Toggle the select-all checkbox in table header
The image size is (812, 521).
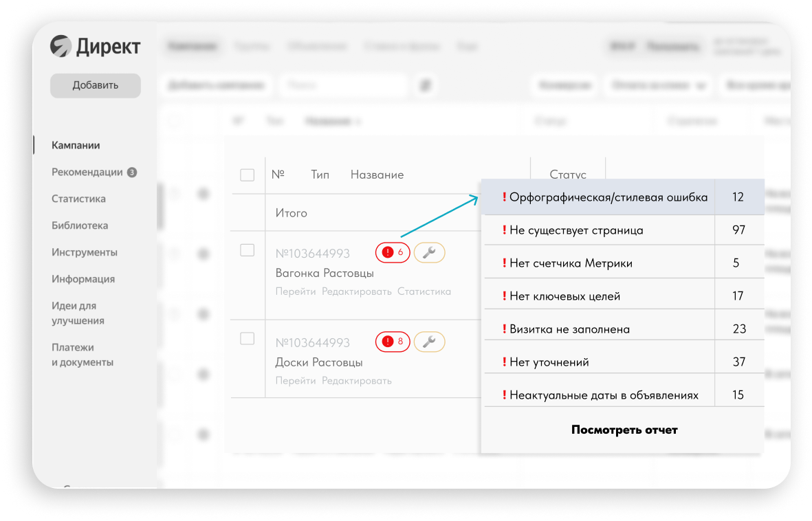click(248, 175)
